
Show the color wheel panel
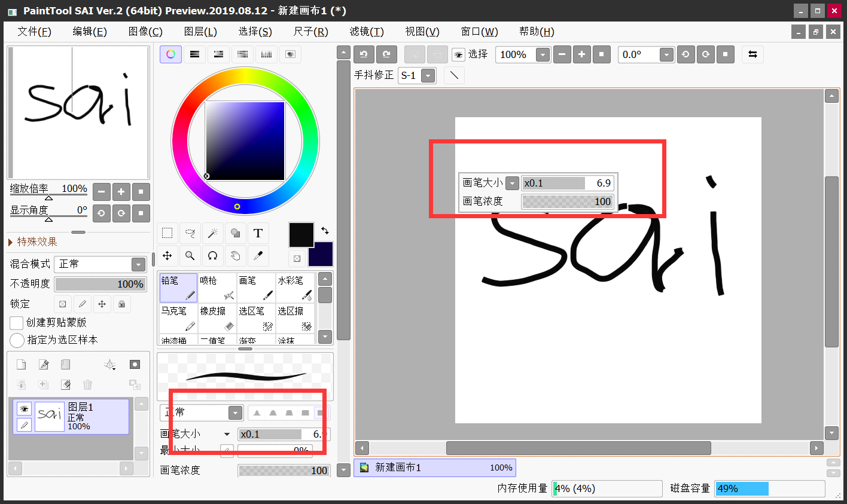pos(170,54)
